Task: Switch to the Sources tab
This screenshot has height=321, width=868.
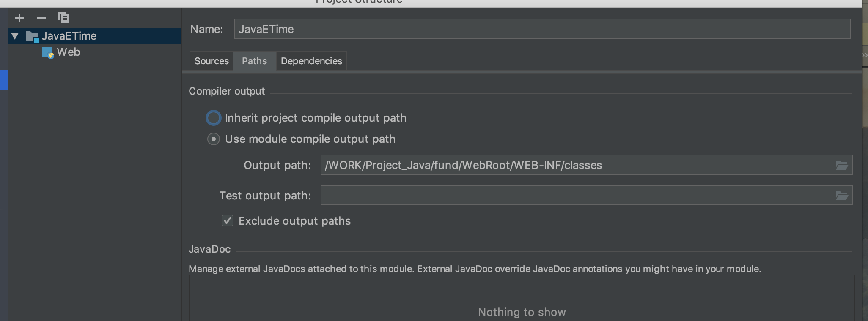Action: [x=212, y=61]
